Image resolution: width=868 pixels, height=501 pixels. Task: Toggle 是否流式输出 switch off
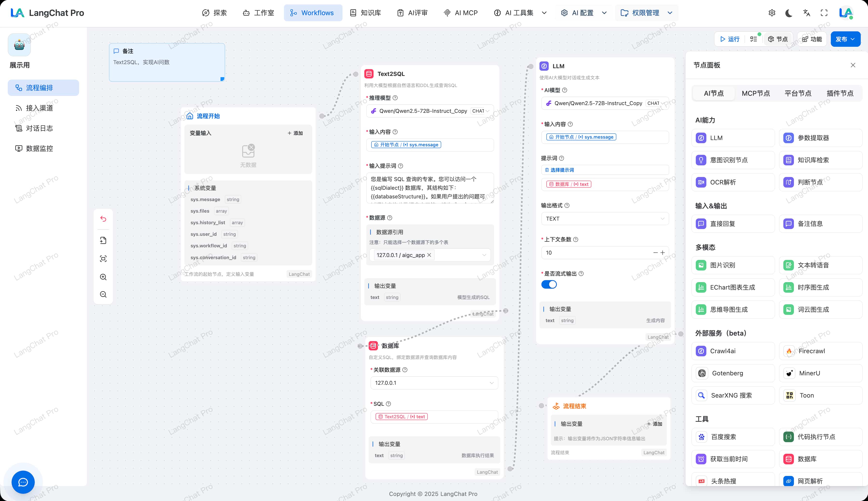(549, 284)
